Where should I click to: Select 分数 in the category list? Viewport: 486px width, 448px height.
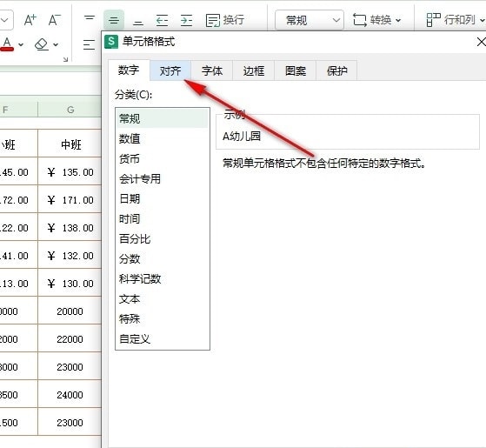pos(163,258)
